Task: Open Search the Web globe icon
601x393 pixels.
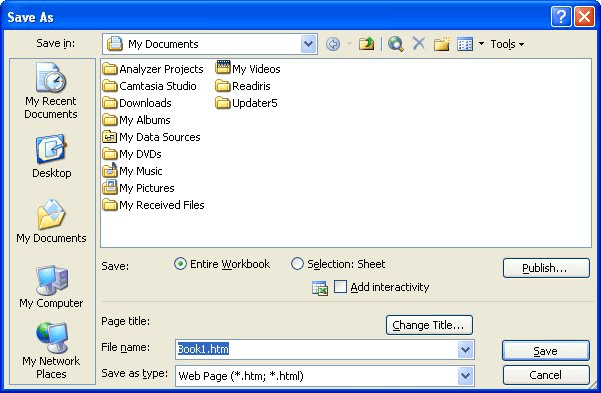Action: point(396,44)
